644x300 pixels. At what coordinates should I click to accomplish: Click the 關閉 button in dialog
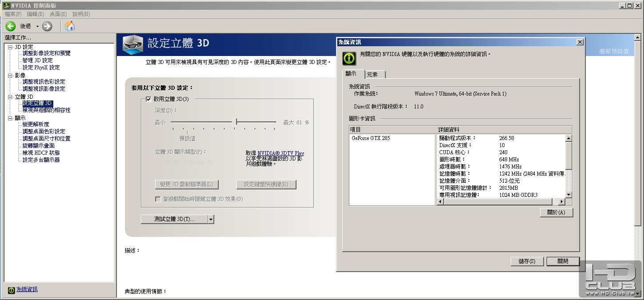pos(563,261)
